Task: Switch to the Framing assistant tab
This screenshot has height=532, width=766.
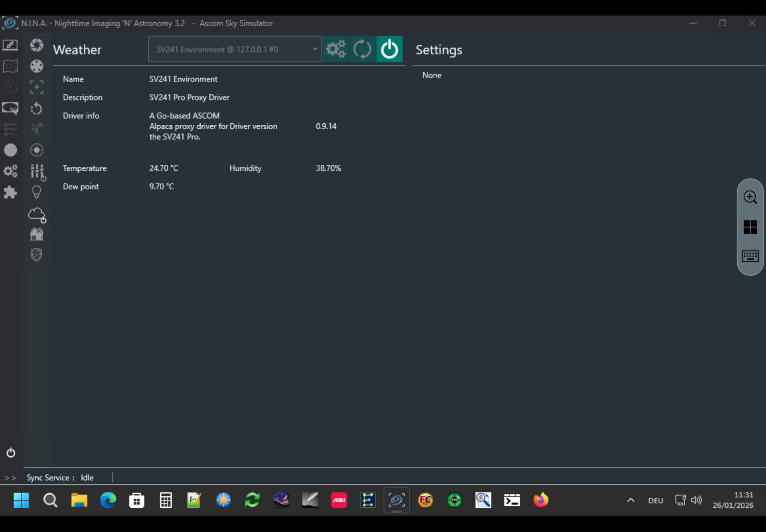Action: pos(10,87)
